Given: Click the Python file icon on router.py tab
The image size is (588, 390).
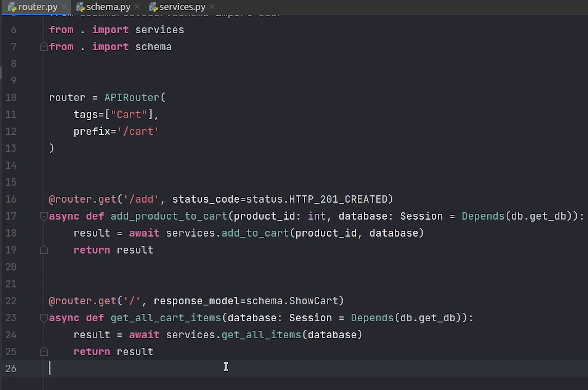Looking at the screenshot, I should click(12, 7).
